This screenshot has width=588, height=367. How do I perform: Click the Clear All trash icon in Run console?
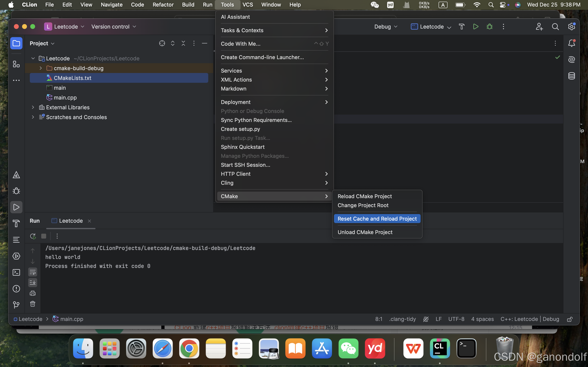32,304
